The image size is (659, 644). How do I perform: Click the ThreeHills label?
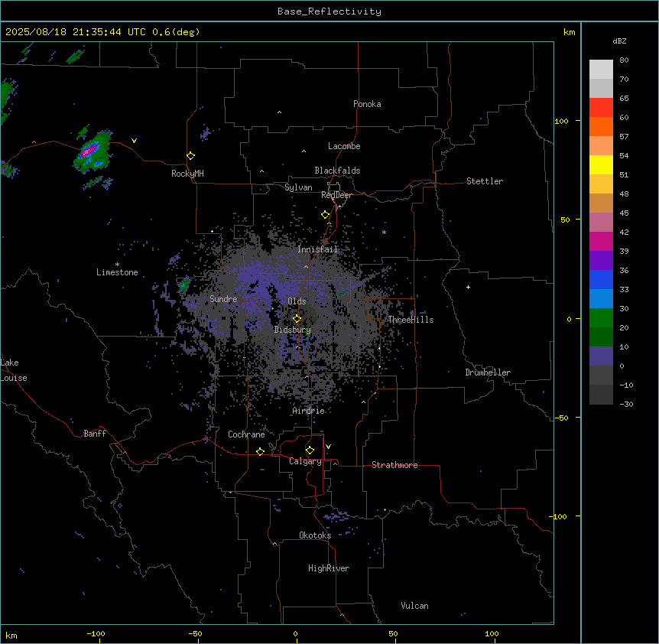pos(411,320)
